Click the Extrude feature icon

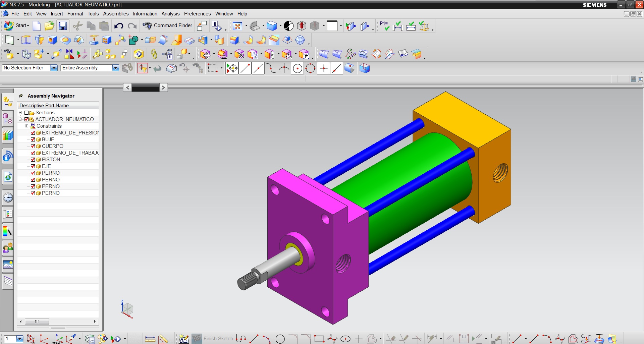click(x=26, y=40)
